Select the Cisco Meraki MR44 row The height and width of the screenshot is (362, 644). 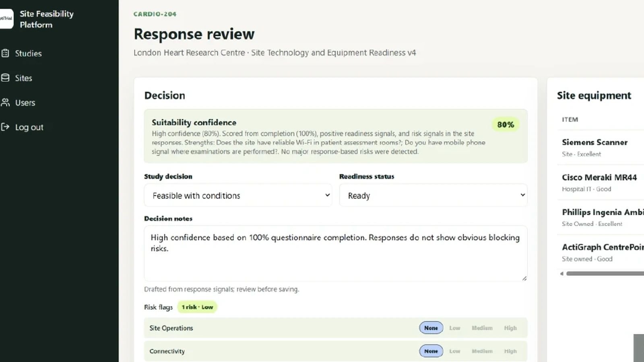[x=601, y=182]
